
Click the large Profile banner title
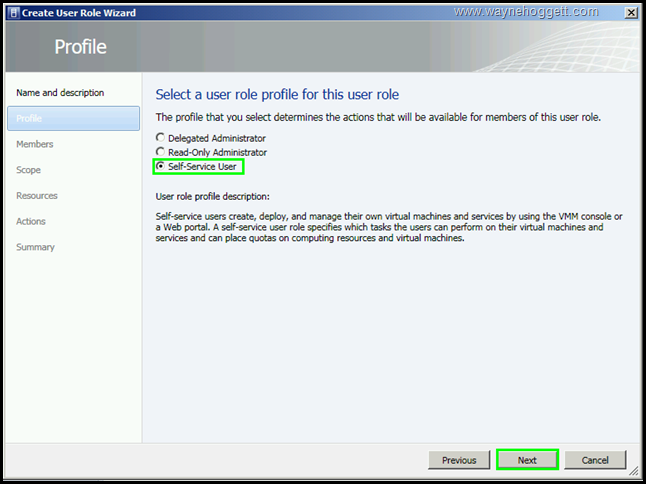click(80, 48)
